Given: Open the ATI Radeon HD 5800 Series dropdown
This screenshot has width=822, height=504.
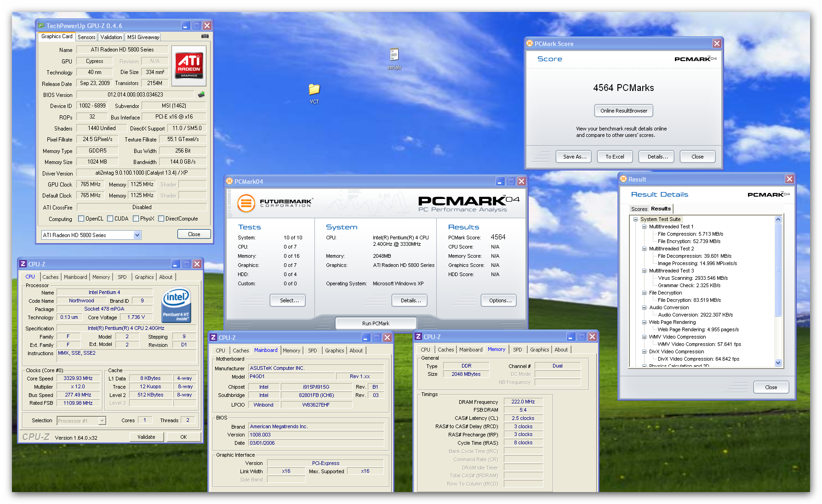Looking at the screenshot, I should point(137,235).
